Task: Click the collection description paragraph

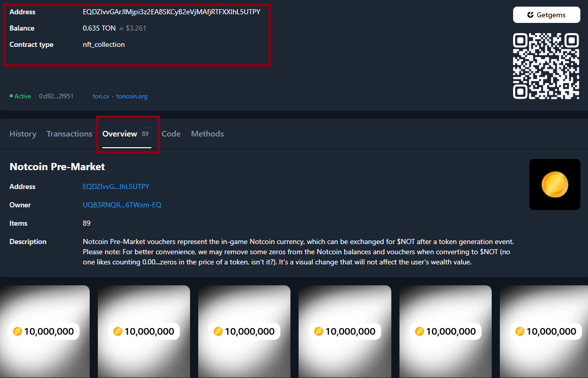Action: (299, 252)
